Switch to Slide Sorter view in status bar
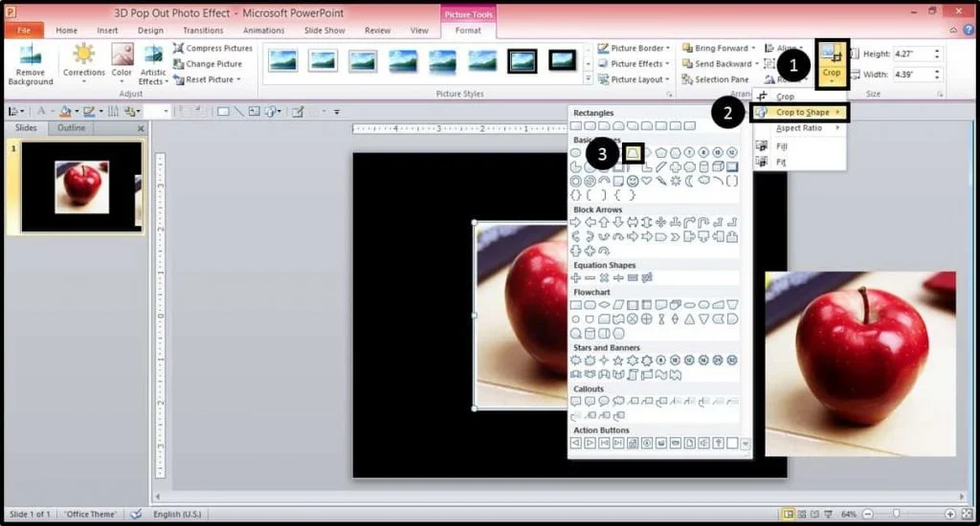This screenshot has width=980, height=526. tap(802, 515)
